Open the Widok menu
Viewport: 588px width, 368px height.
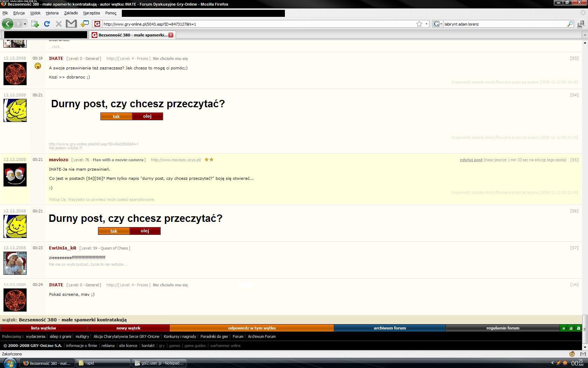coord(35,13)
